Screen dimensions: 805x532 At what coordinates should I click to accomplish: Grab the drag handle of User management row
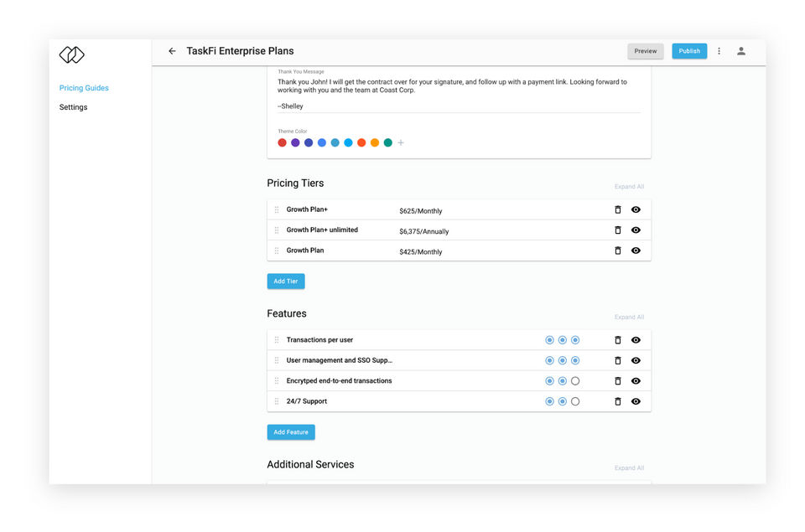coord(277,360)
